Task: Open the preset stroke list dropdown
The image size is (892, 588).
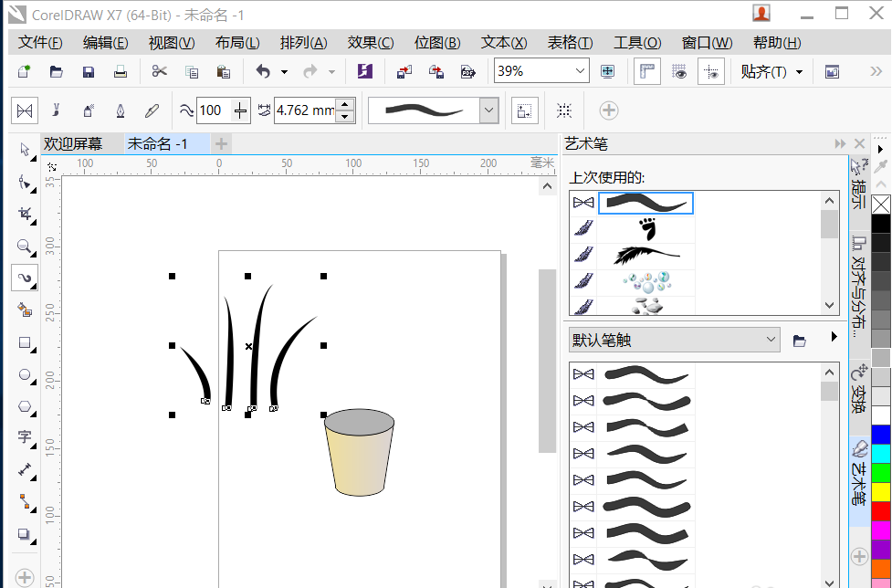Action: tap(489, 110)
